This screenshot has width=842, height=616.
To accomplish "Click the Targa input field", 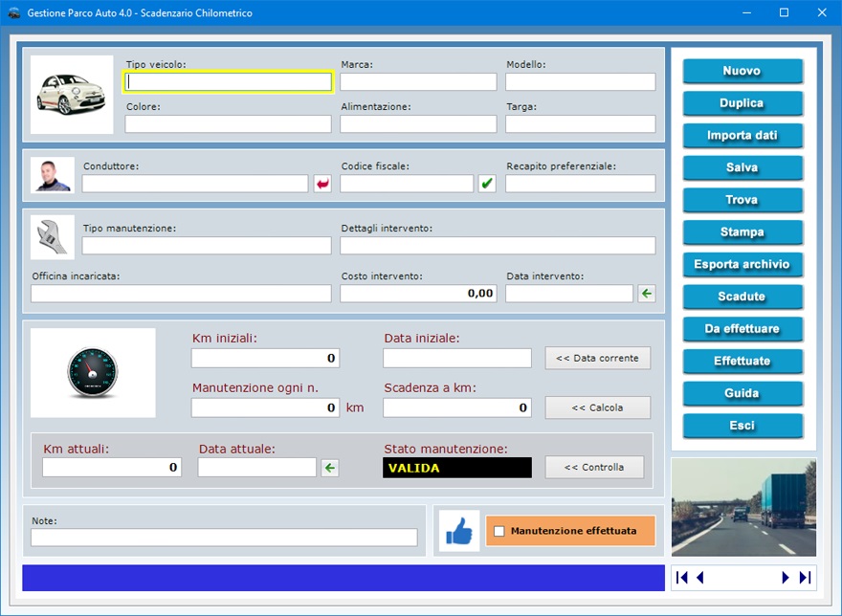I will (581, 124).
